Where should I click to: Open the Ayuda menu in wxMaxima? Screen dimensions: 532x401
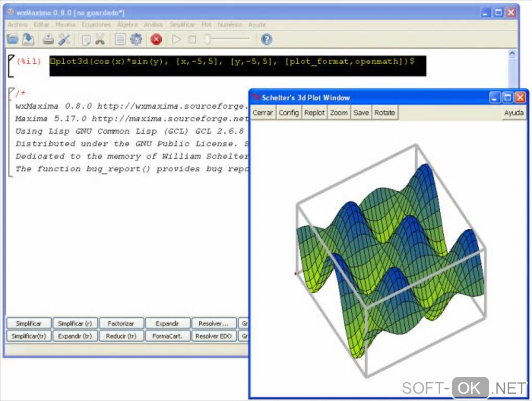257,25
